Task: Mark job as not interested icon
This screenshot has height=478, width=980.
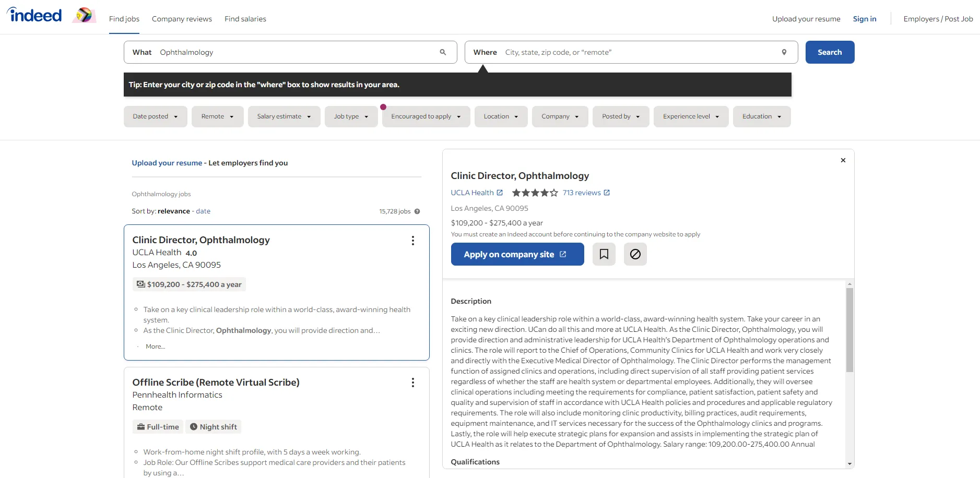Action: 635,254
